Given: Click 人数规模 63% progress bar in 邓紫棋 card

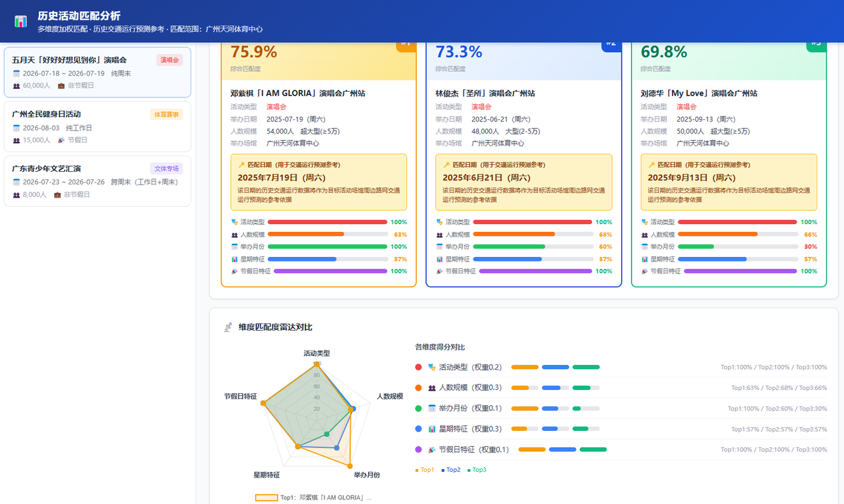Looking at the screenshot, I should tap(328, 235).
